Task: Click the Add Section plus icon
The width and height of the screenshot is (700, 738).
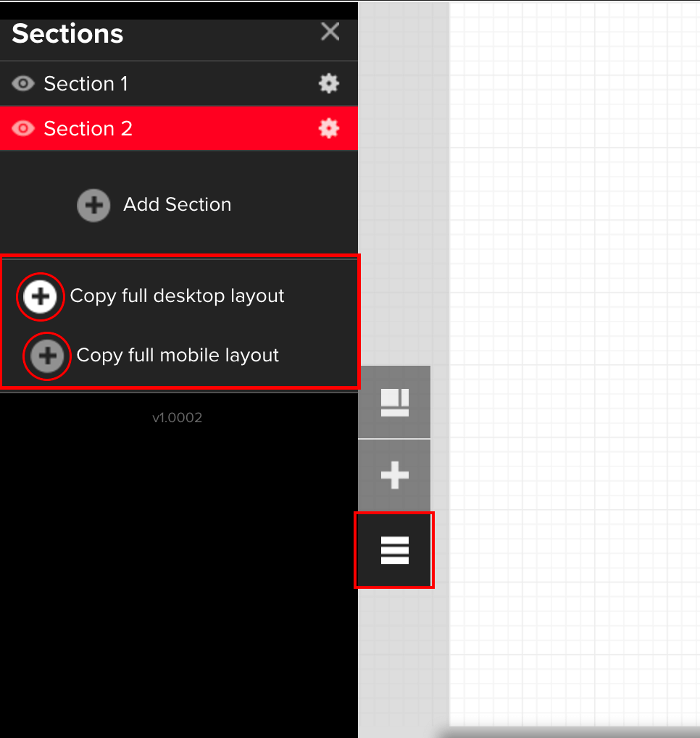Action: click(93, 205)
